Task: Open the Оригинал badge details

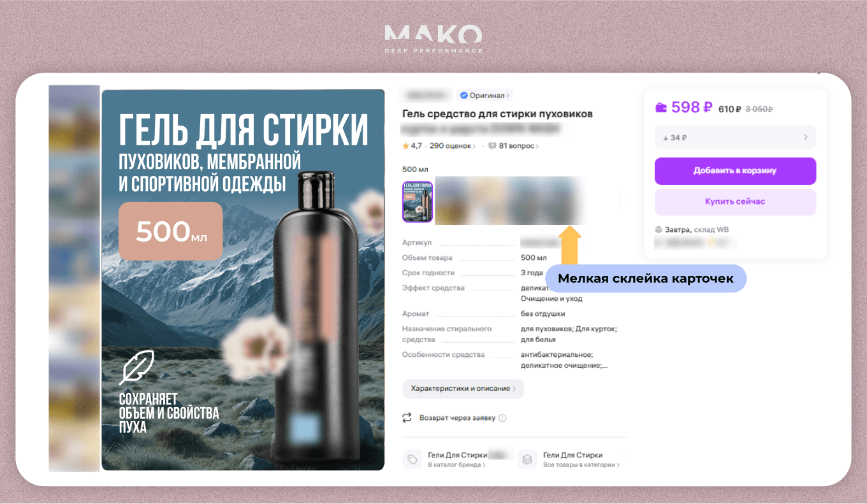Action: point(484,96)
